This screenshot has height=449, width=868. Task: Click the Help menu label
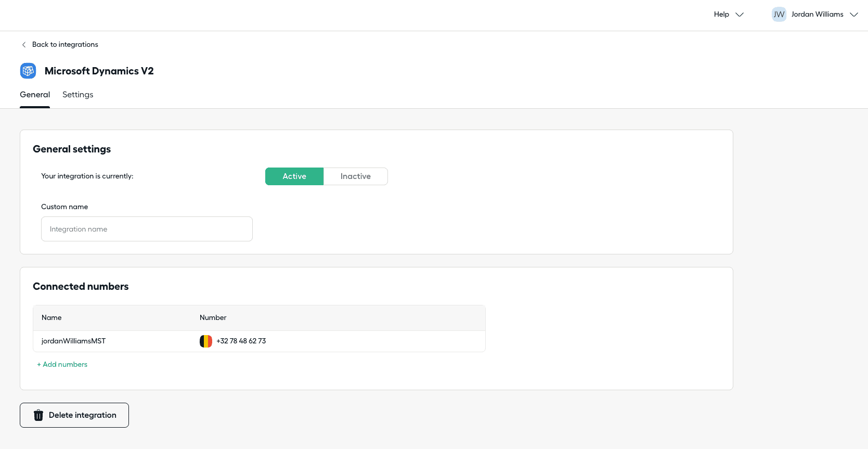[721, 15]
